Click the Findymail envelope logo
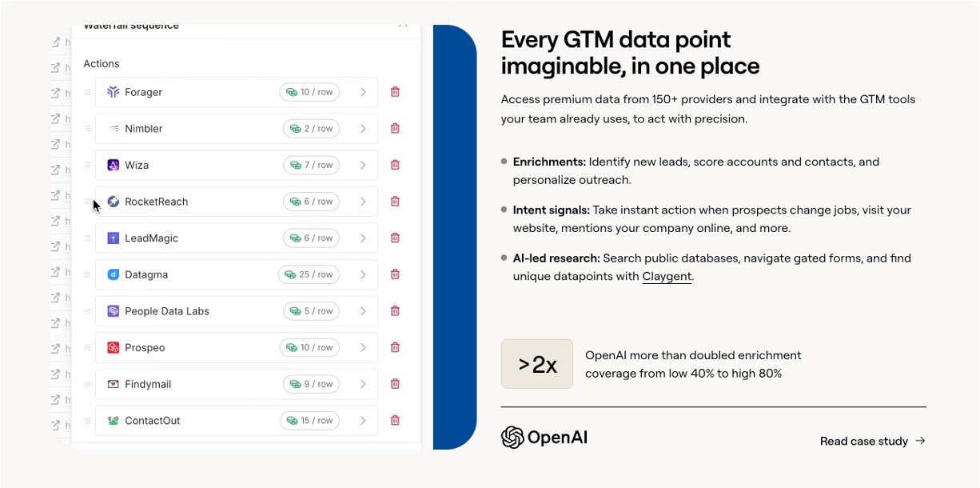This screenshot has width=980, height=488. tap(113, 384)
